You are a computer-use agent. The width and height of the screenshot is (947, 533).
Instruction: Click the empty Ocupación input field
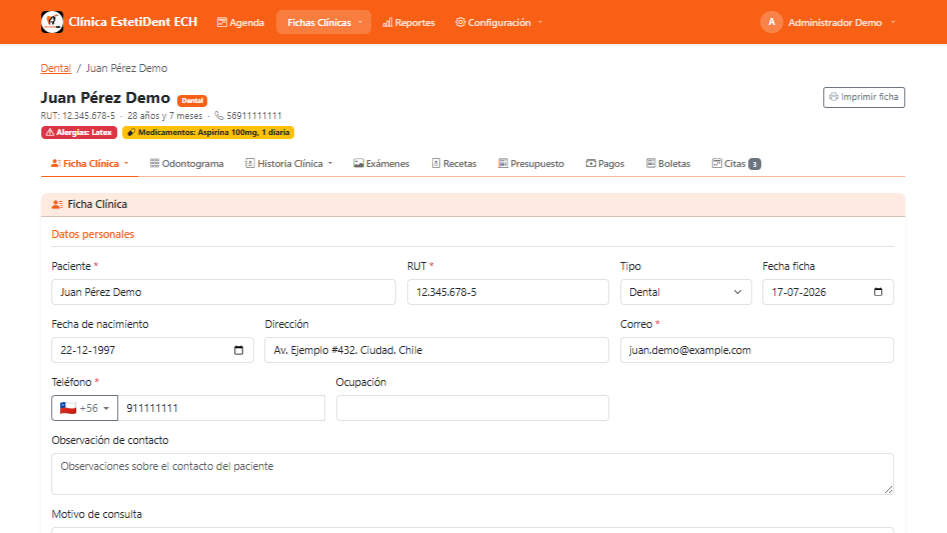472,408
